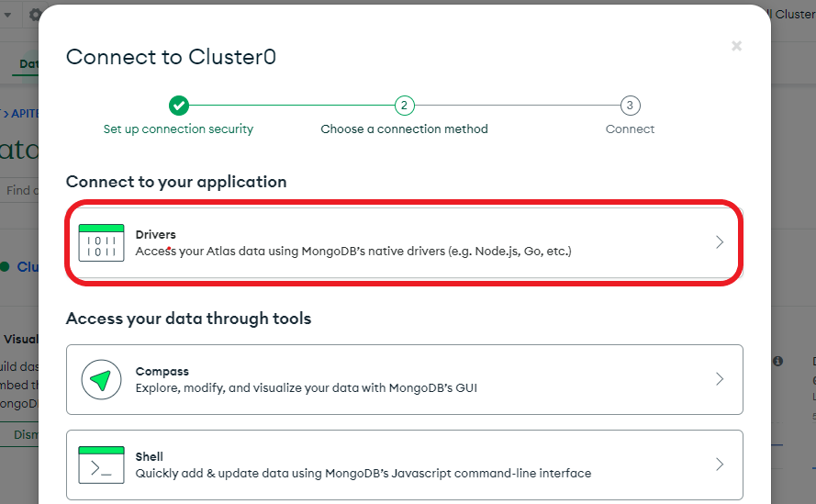Click the Compass paper-plane icon

pyautogui.click(x=101, y=379)
